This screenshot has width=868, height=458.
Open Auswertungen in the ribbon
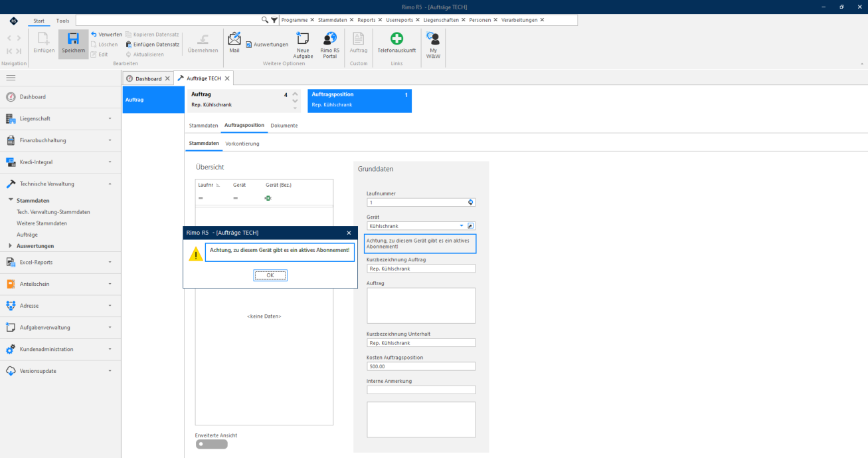coord(267,45)
